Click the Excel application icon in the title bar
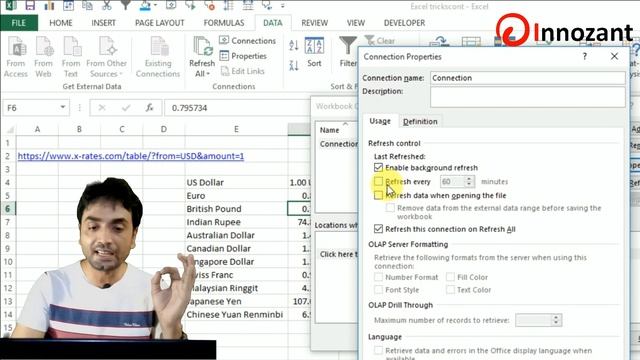 [x=11, y=5]
